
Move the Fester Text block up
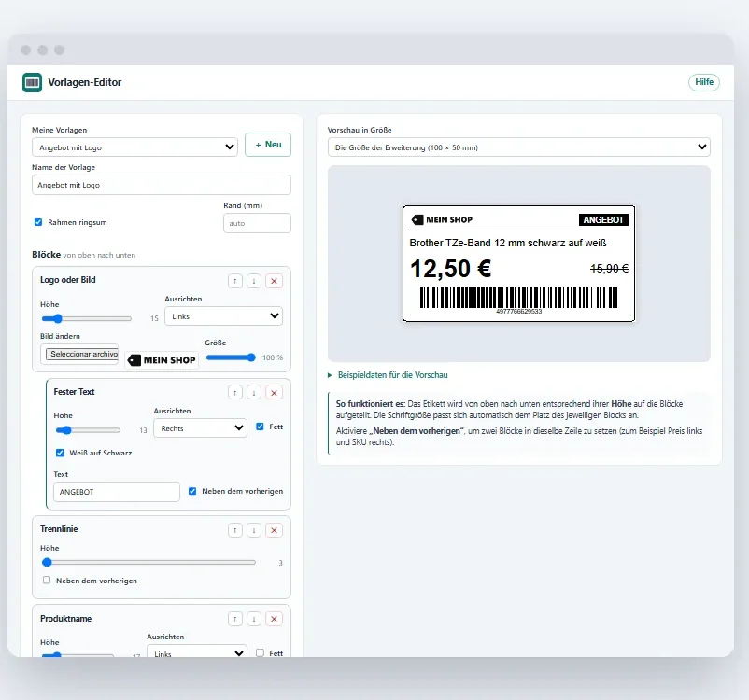(x=235, y=393)
